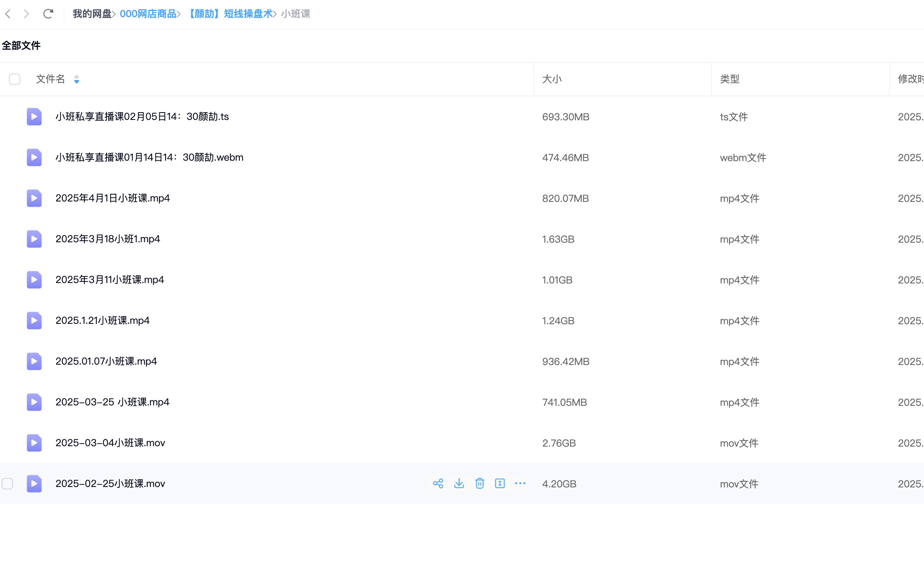The width and height of the screenshot is (924, 571).
Task: Click the 类型 column header
Action: [x=730, y=79]
